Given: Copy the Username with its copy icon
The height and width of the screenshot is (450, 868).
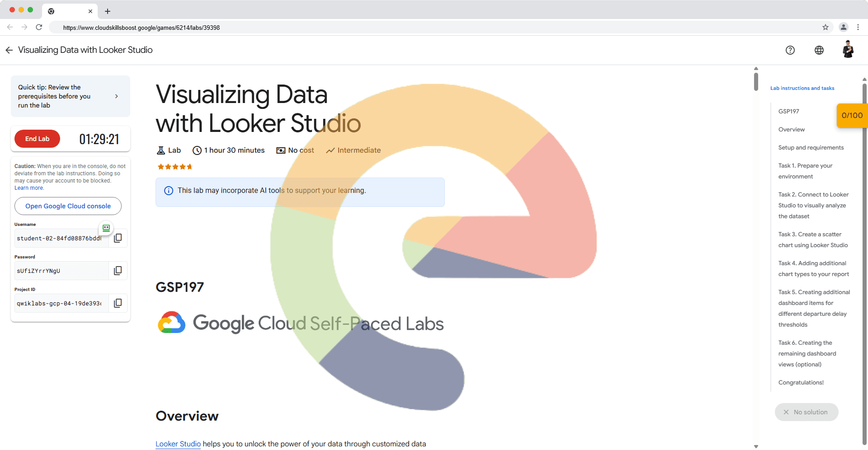Looking at the screenshot, I should (x=118, y=238).
